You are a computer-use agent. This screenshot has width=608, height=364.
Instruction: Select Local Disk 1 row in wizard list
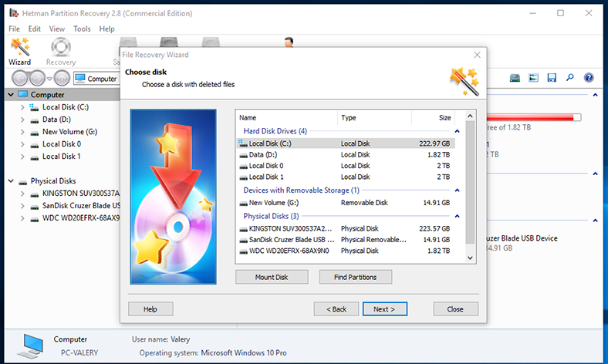(346, 177)
